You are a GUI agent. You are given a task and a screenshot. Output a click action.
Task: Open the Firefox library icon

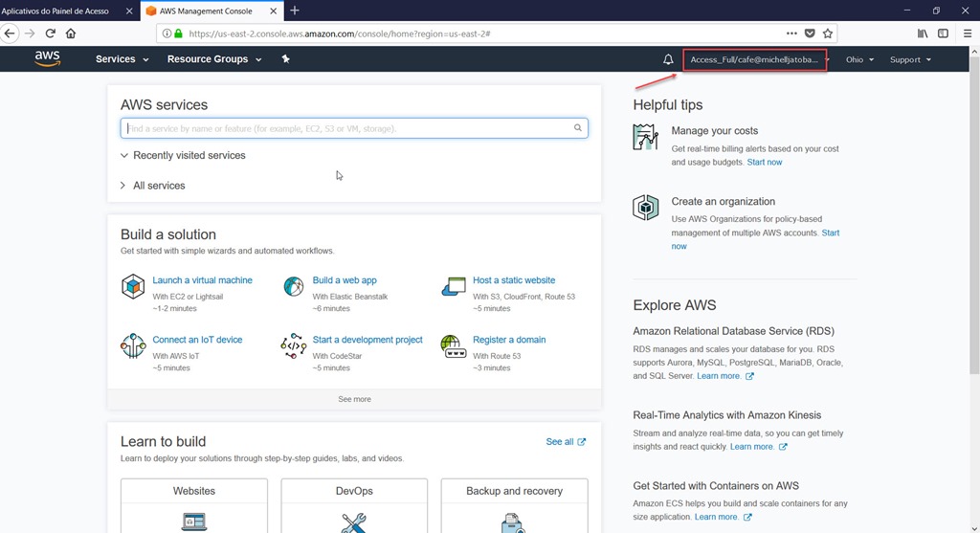[923, 33]
